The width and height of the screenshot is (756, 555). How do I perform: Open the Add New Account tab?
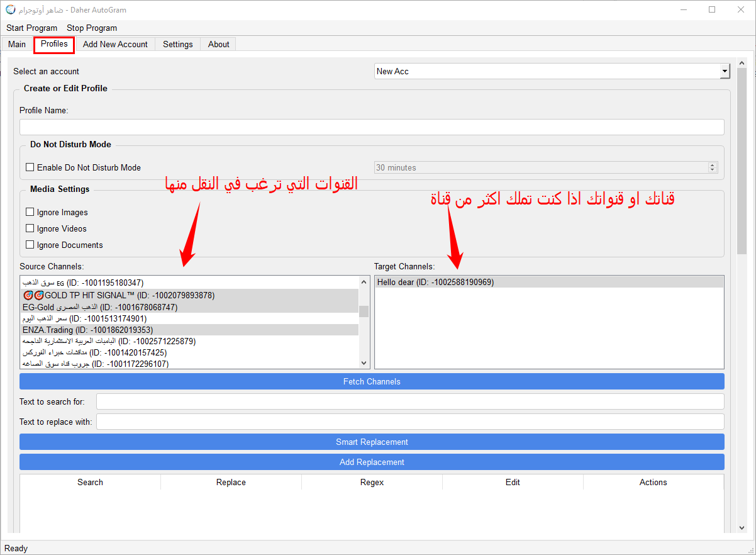115,44
